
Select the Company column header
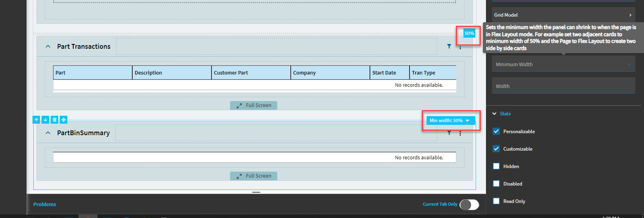coord(330,73)
